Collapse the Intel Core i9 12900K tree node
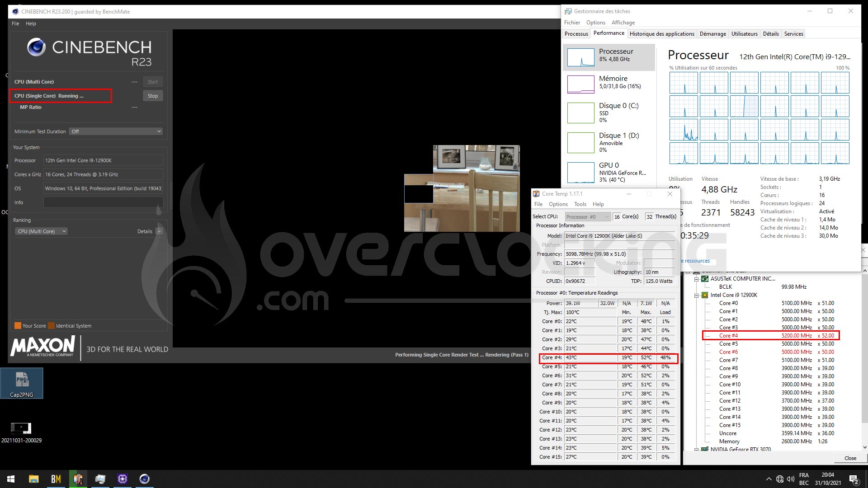Viewport: 868px width, 488px height. [697, 296]
